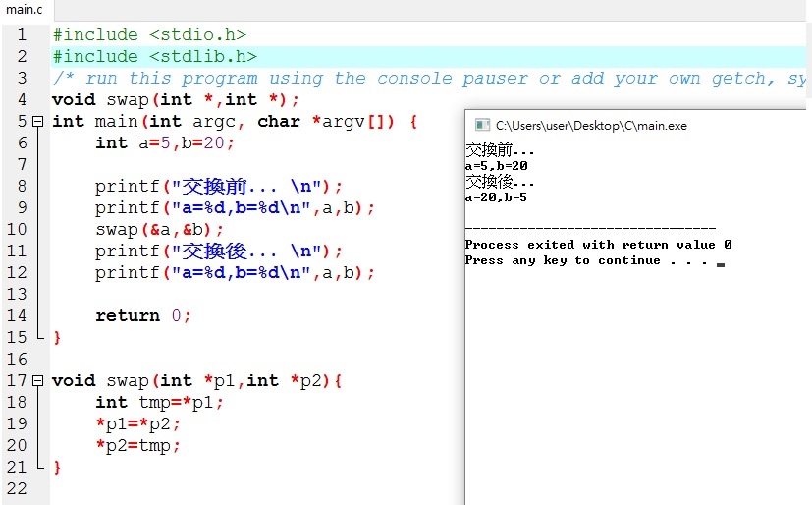Click the int tmp=*p1 statement

(x=159, y=403)
